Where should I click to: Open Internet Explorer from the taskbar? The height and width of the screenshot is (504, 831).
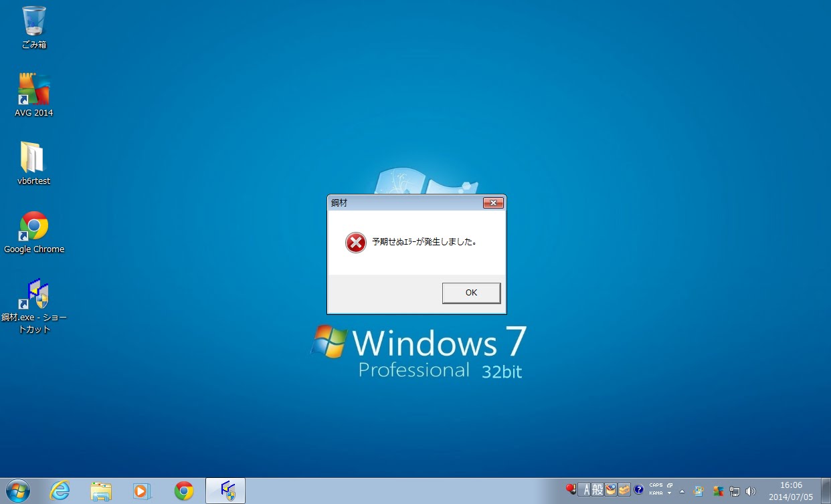[x=60, y=491]
